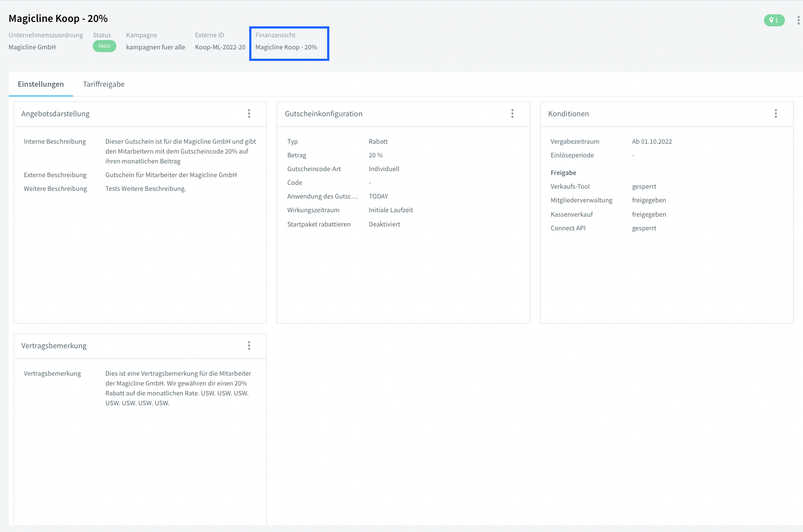Click the value TODAY
This screenshot has width=803, height=532.
[379, 196]
